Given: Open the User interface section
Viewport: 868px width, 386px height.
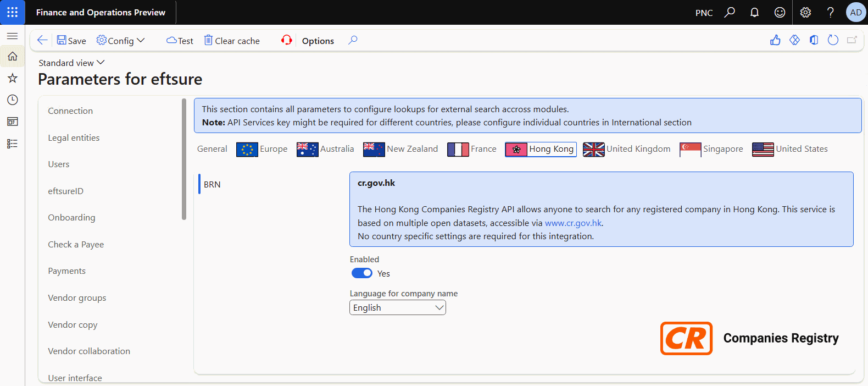Looking at the screenshot, I should pyautogui.click(x=75, y=378).
